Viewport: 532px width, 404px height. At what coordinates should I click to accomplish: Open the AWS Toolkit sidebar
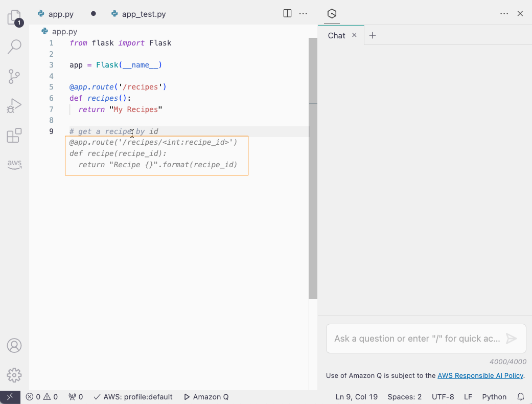click(x=14, y=165)
